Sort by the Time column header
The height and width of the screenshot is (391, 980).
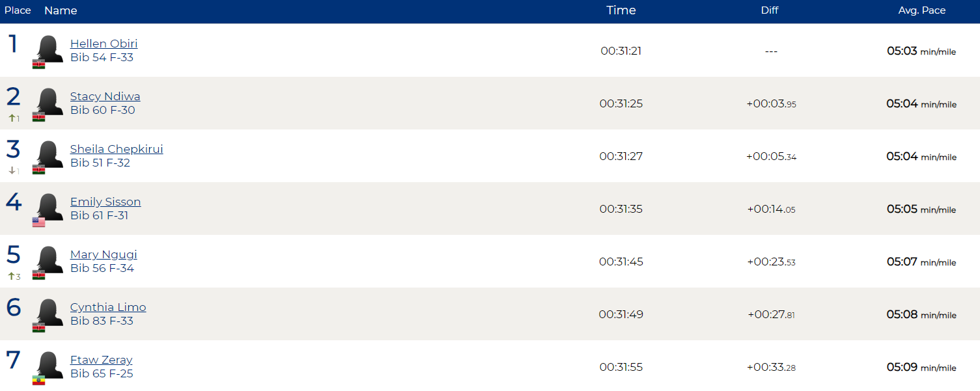pyautogui.click(x=621, y=10)
